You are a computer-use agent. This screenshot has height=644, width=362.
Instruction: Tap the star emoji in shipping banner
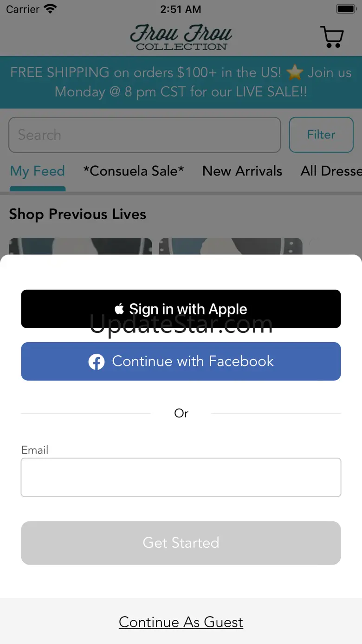295,73
